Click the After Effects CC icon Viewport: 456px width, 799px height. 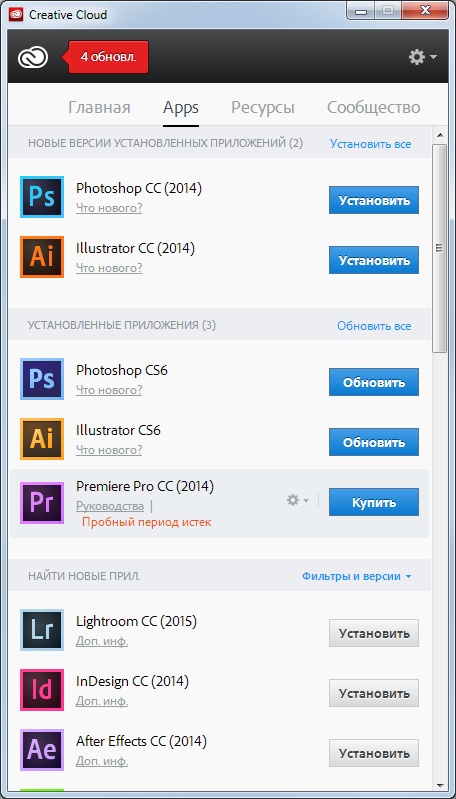tap(42, 750)
